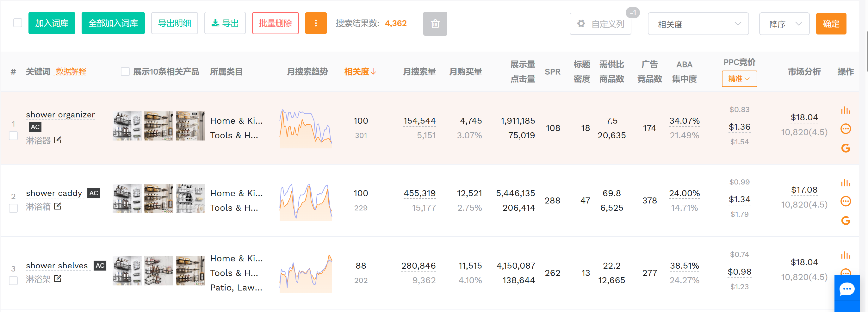The height and width of the screenshot is (312, 868).
Task: Click the 全部加入词库 button
Action: pos(113,23)
